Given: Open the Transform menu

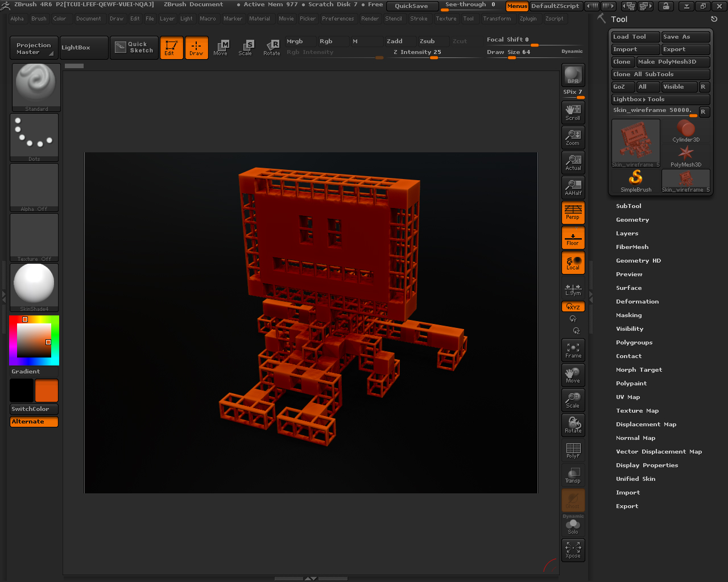Looking at the screenshot, I should 497,19.
